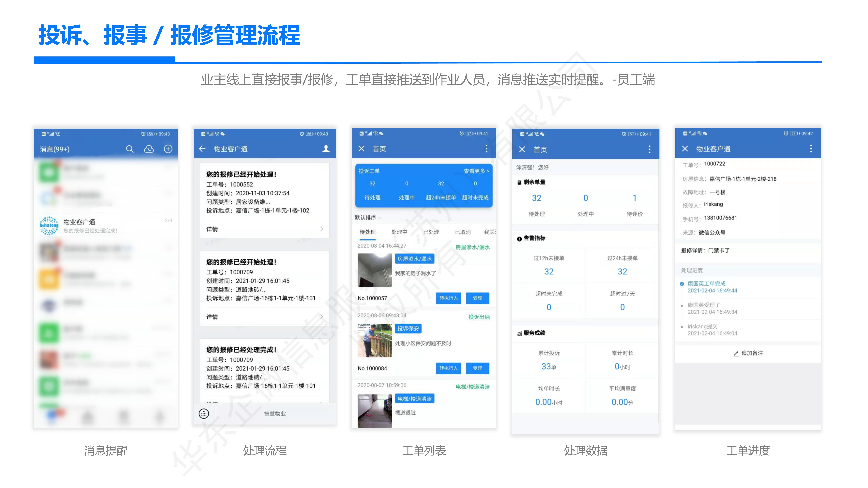Open the 物业客户通 conversation's kehutong avatar
This screenshot has height=488, width=868.
[x=49, y=226]
